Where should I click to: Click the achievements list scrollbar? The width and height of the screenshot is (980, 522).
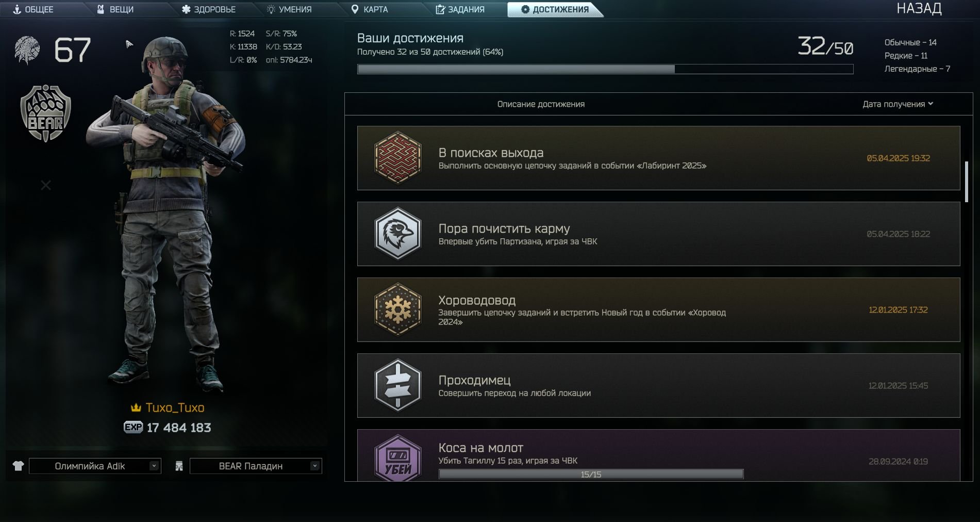coord(967,182)
